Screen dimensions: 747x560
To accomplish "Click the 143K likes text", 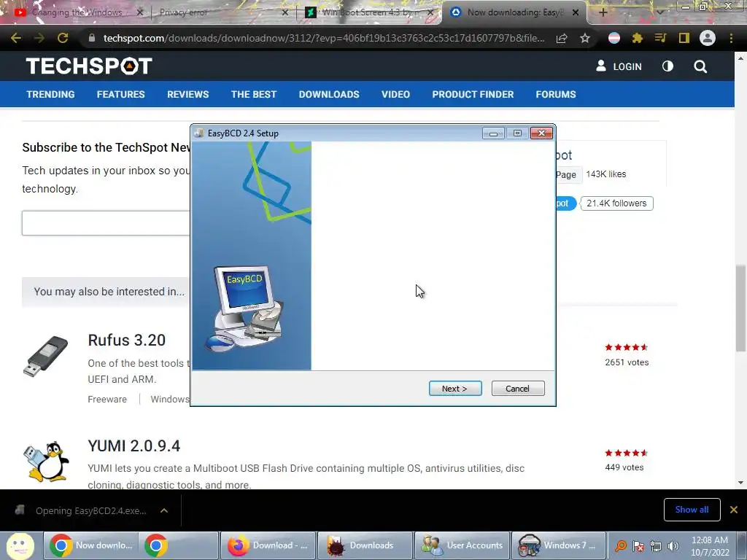I will coord(606,174).
